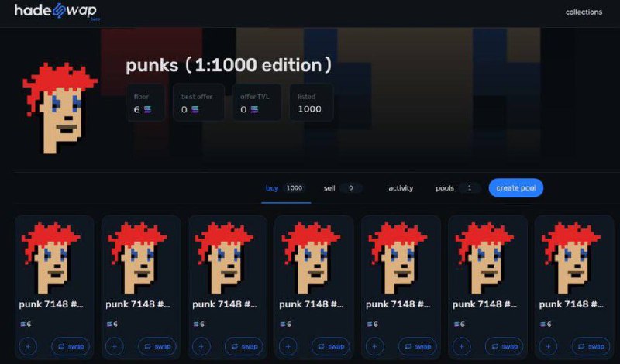Open the first punk card image
The width and height of the screenshot is (620, 364).
(50, 258)
